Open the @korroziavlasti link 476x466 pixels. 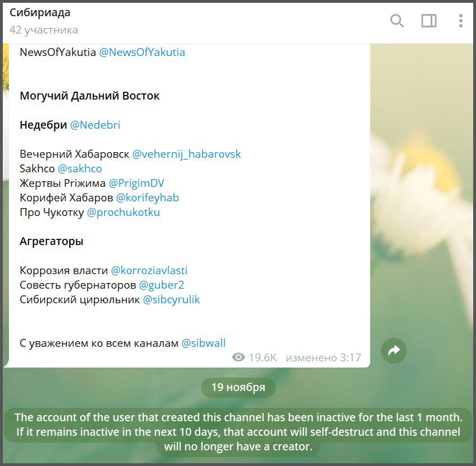tap(149, 270)
